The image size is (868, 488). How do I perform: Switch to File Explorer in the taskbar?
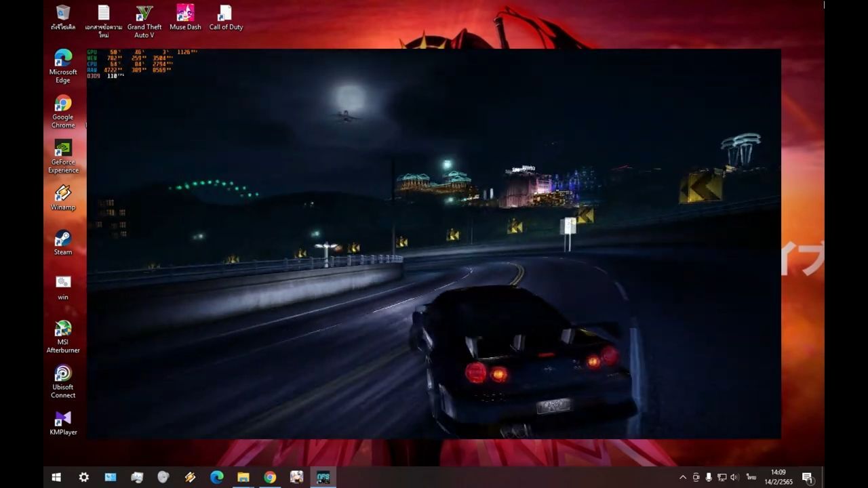click(x=243, y=477)
